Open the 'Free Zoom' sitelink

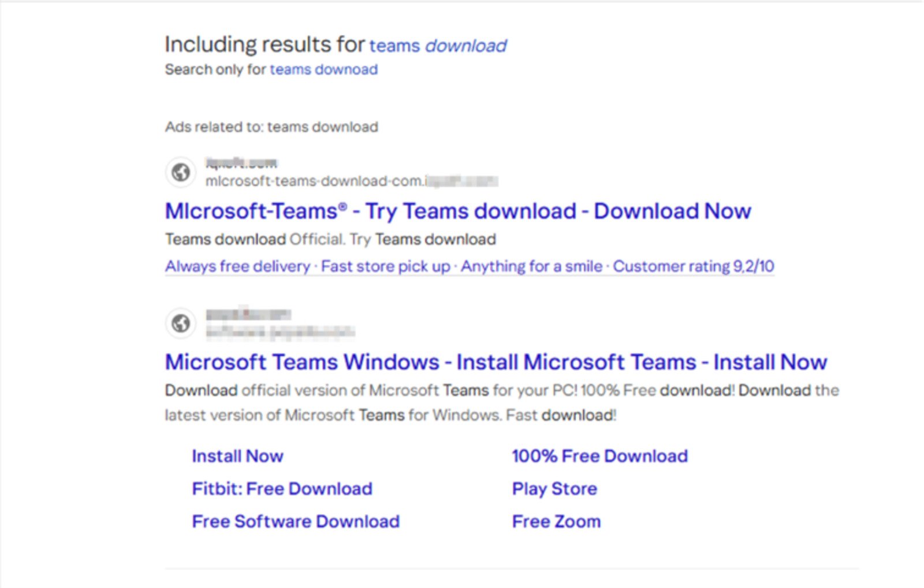point(556,522)
